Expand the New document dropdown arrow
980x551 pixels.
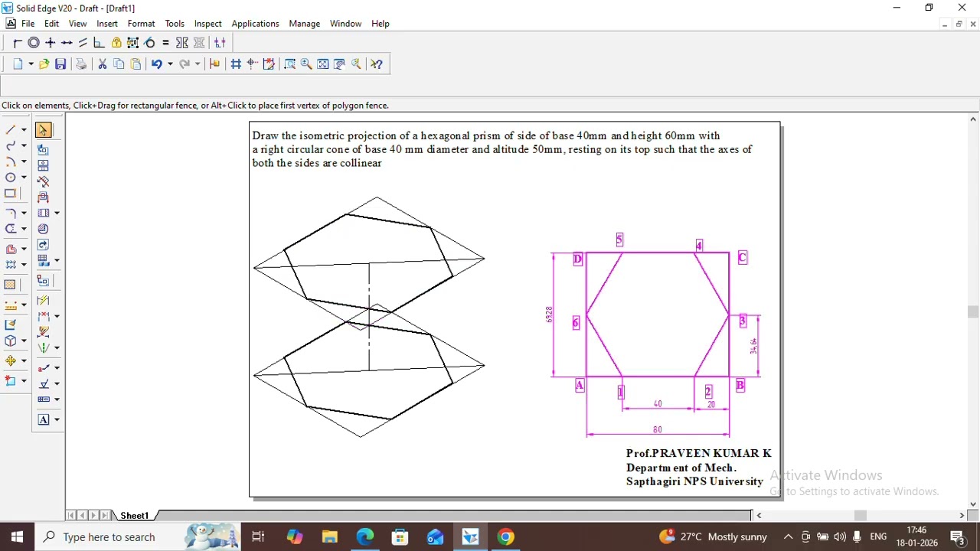[31, 64]
